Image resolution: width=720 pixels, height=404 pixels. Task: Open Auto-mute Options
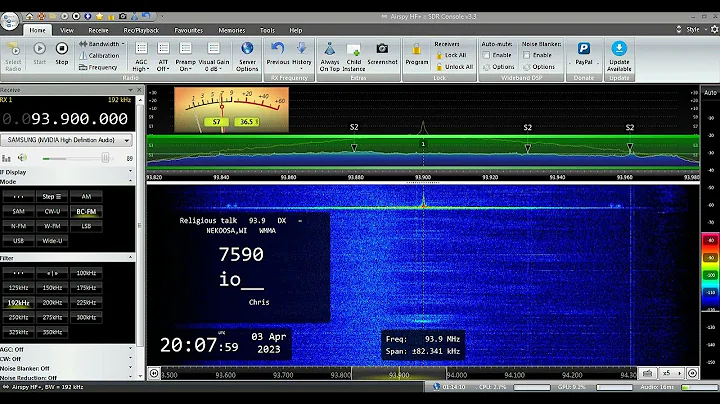(x=499, y=67)
